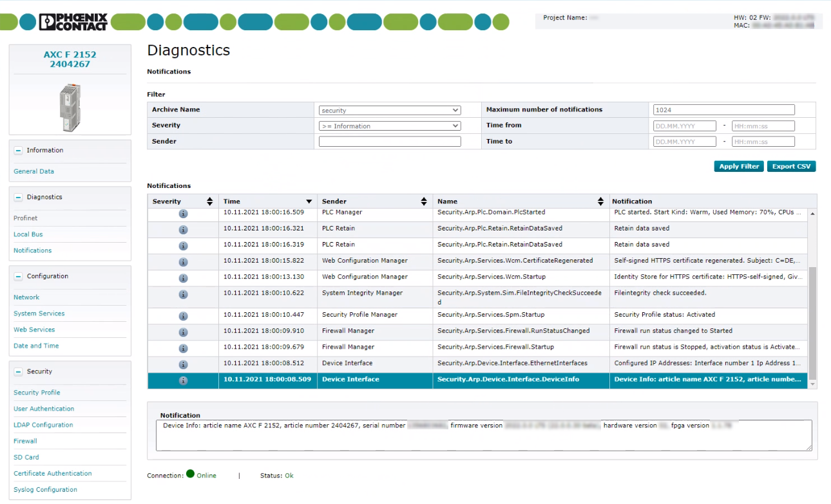Screen dimensions: 831x504
Task: Click notifications table scrollbar down arrow
Action: [812, 384]
